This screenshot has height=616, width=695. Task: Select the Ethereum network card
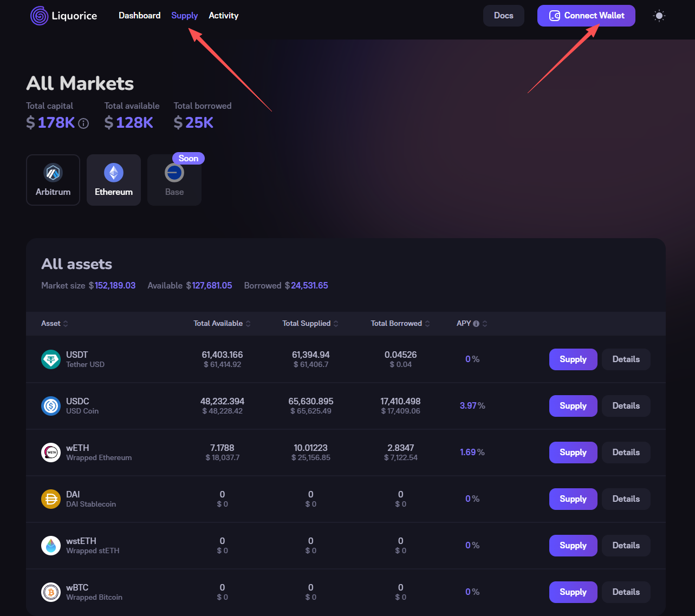click(x=114, y=180)
